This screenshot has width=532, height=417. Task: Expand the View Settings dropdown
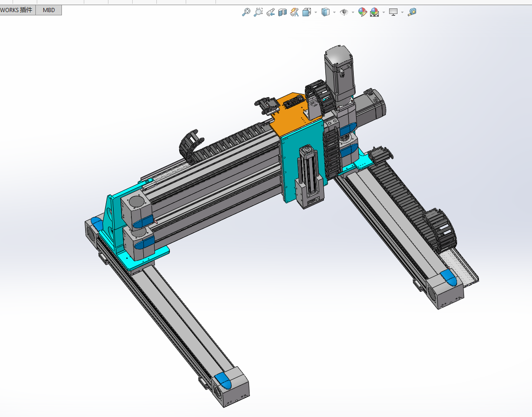click(402, 12)
